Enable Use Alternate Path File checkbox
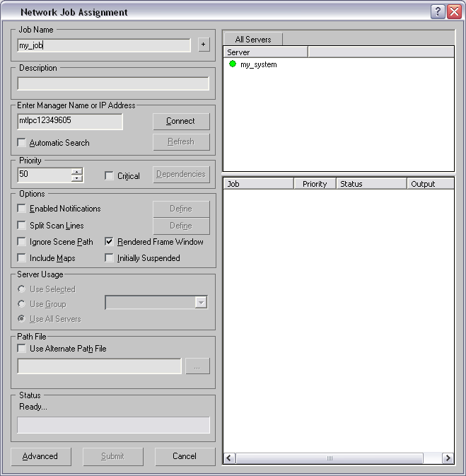Screen dimensions: 466x476 click(21, 348)
